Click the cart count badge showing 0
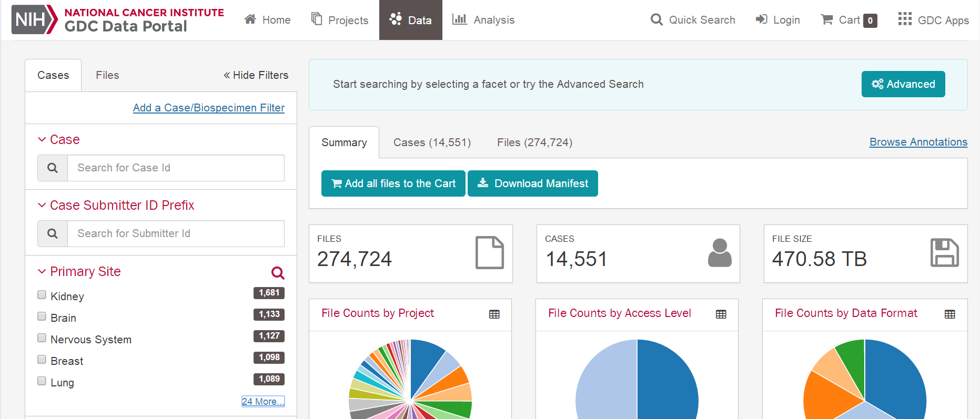 point(871,21)
